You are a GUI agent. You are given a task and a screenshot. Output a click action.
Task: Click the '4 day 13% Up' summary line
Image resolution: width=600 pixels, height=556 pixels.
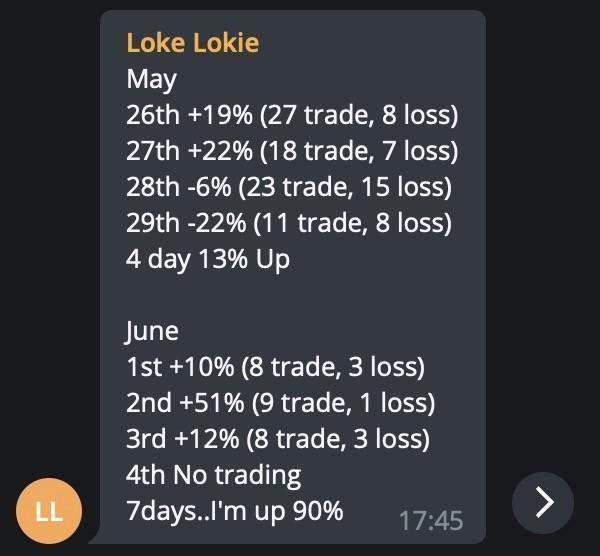click(208, 259)
